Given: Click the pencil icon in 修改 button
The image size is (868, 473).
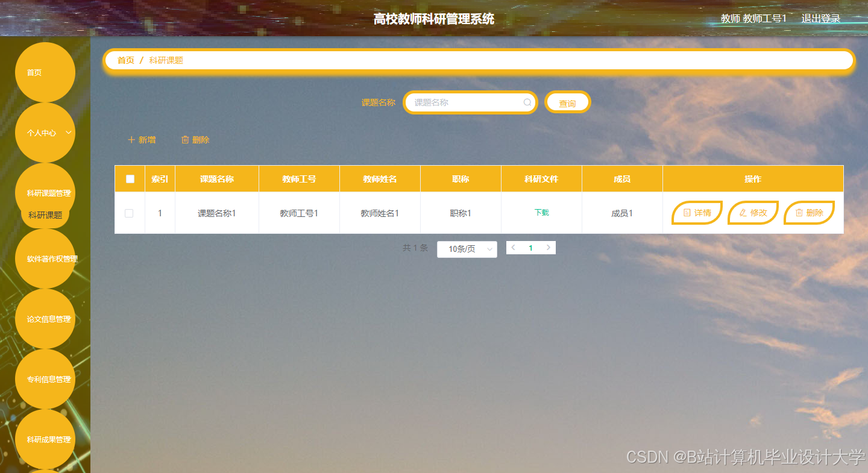Looking at the screenshot, I should pos(743,213).
